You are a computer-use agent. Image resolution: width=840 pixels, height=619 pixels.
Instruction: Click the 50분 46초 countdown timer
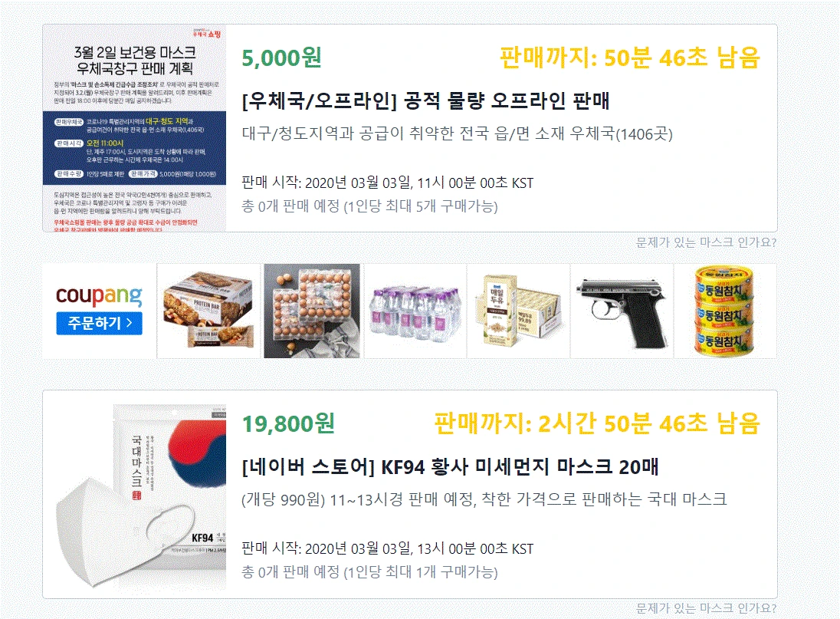pyautogui.click(x=629, y=58)
